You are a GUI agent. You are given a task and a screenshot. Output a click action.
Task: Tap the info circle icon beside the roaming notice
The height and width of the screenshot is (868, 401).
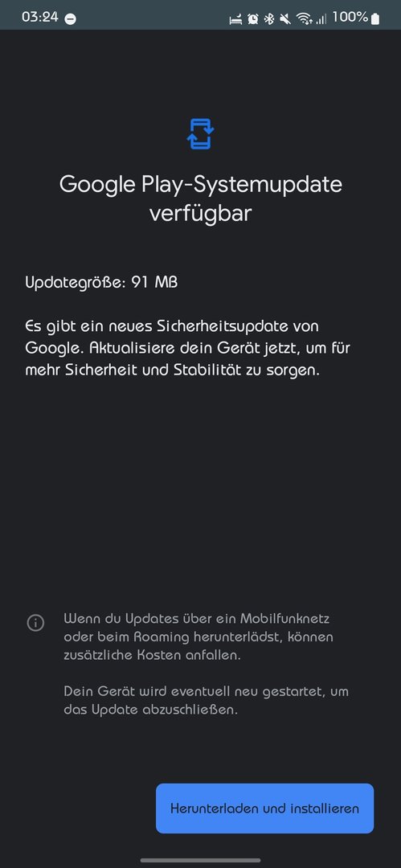35,623
